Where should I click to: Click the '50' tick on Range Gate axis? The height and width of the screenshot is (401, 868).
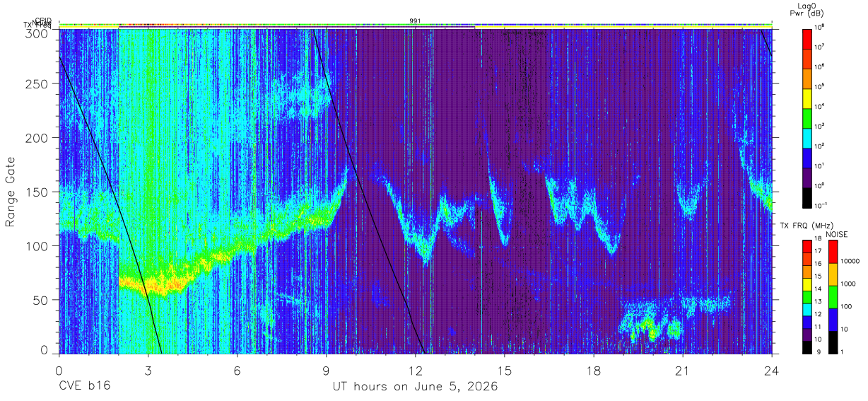click(42, 300)
